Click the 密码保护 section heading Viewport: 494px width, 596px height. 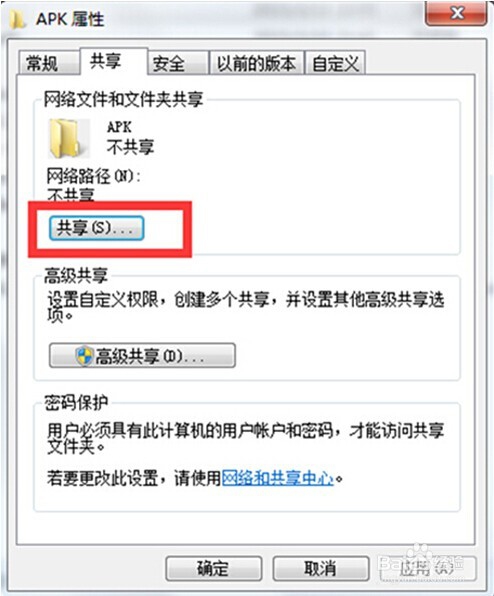(76, 403)
